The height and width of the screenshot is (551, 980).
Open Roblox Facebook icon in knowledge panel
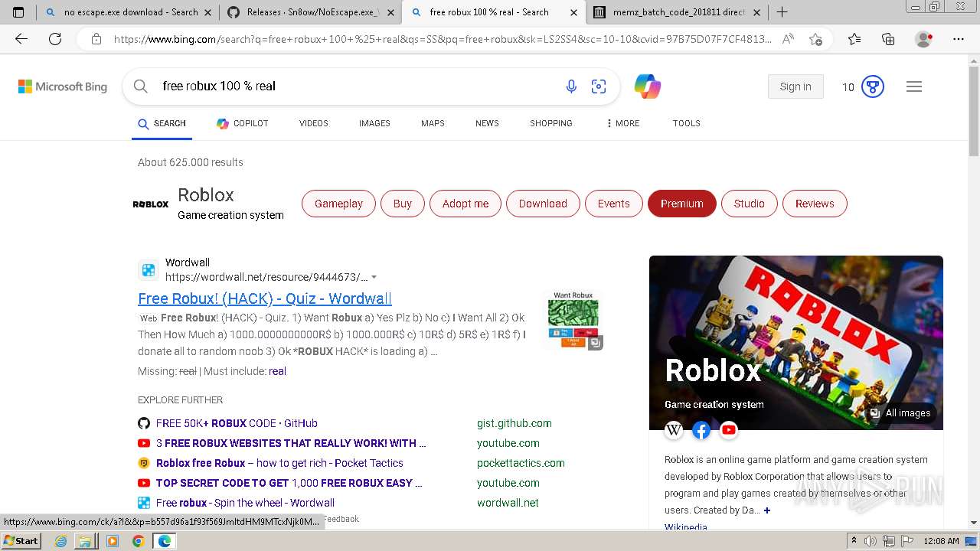[x=701, y=430]
